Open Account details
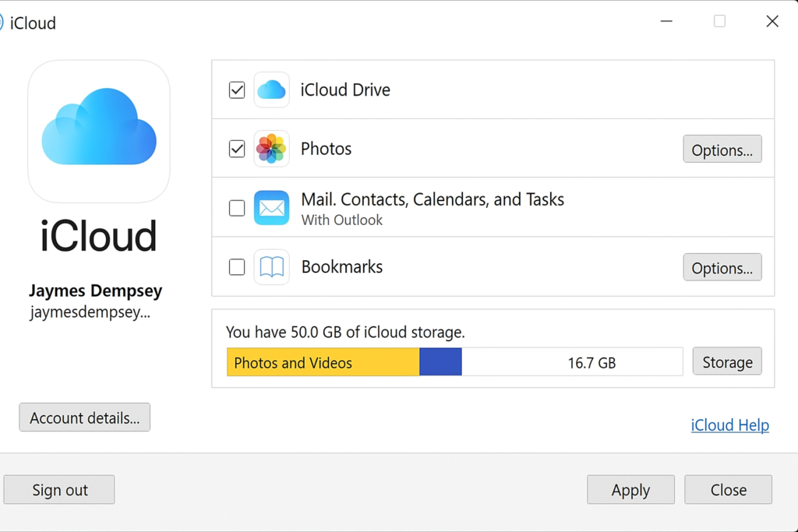This screenshot has height=532, width=798. point(85,417)
